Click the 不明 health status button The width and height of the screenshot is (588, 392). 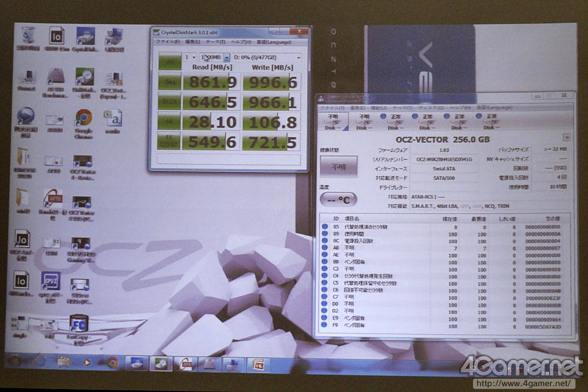point(339,166)
